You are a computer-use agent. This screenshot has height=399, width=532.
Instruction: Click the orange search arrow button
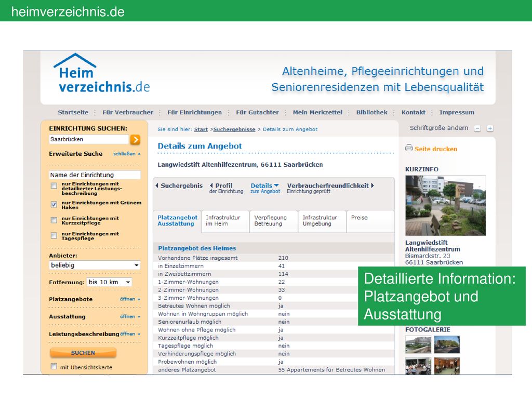click(135, 139)
